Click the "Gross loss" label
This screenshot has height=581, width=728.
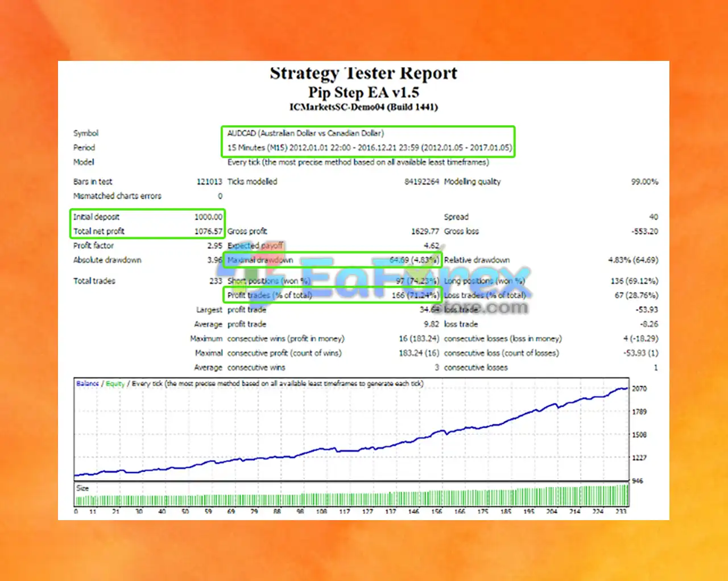point(461,231)
